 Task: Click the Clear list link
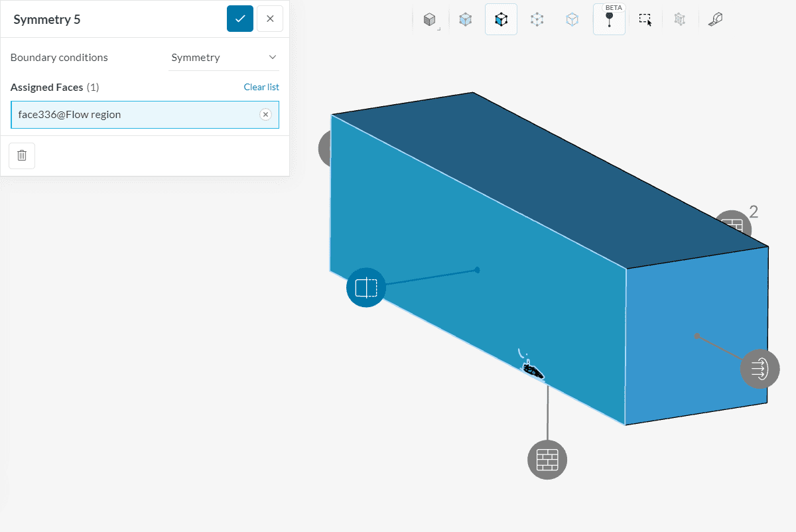261,87
